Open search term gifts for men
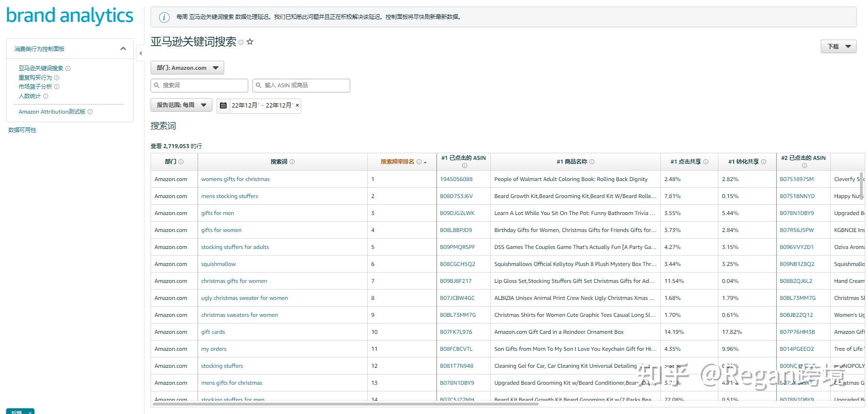 pos(218,213)
